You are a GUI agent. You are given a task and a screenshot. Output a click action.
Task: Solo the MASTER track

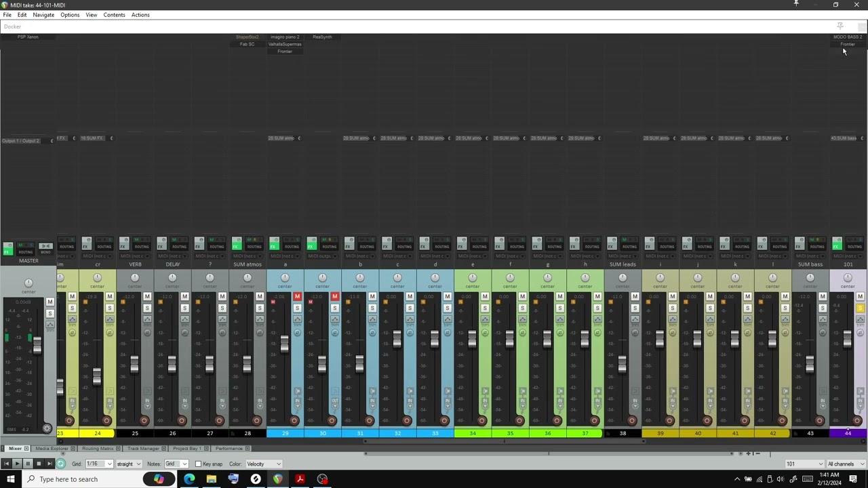coord(50,313)
